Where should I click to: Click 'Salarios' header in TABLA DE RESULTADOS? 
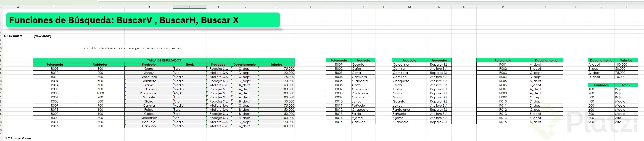coord(276,64)
